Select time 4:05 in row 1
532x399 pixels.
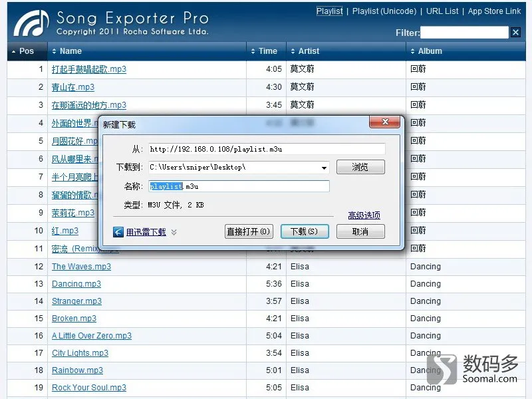274,69
